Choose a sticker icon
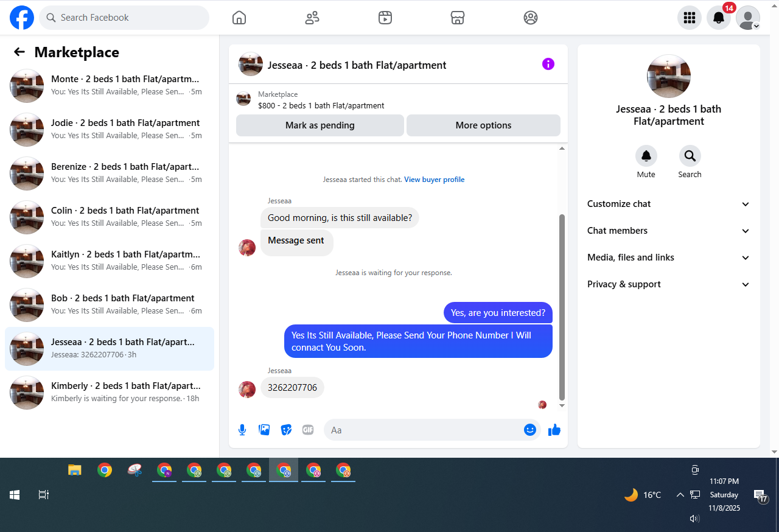This screenshot has height=532, width=779. point(286,430)
